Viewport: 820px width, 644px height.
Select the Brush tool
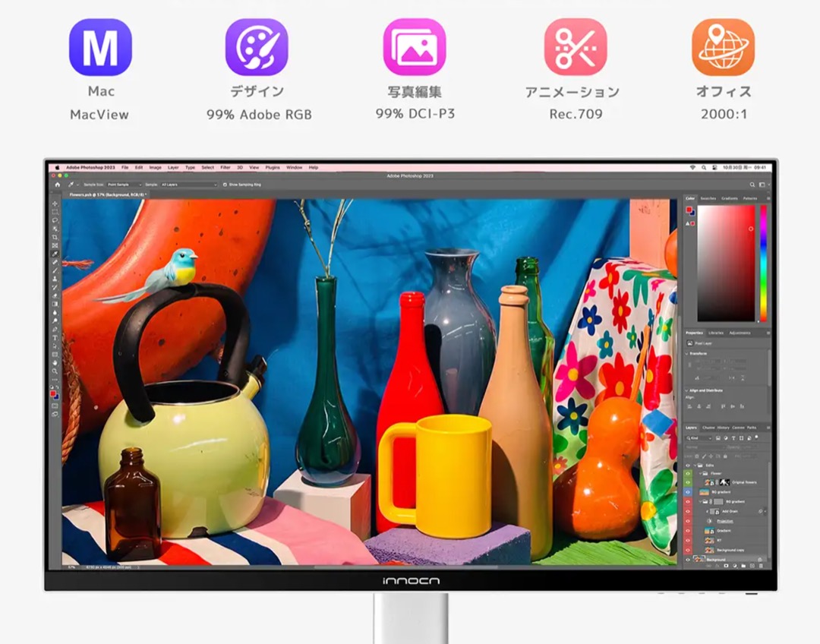point(55,270)
